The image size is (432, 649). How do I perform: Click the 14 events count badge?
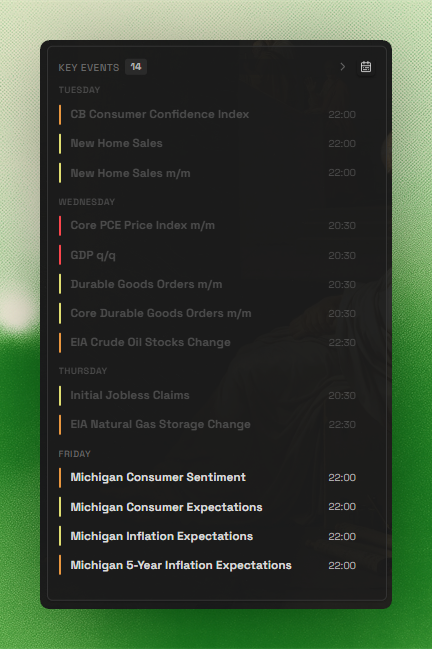tap(136, 67)
